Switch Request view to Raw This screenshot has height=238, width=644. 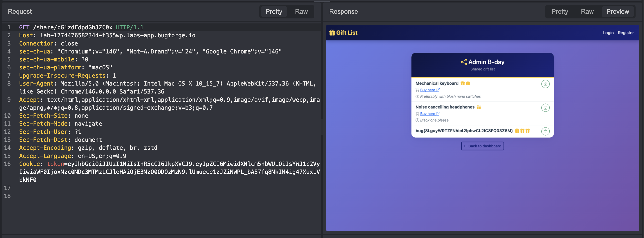coord(301,11)
